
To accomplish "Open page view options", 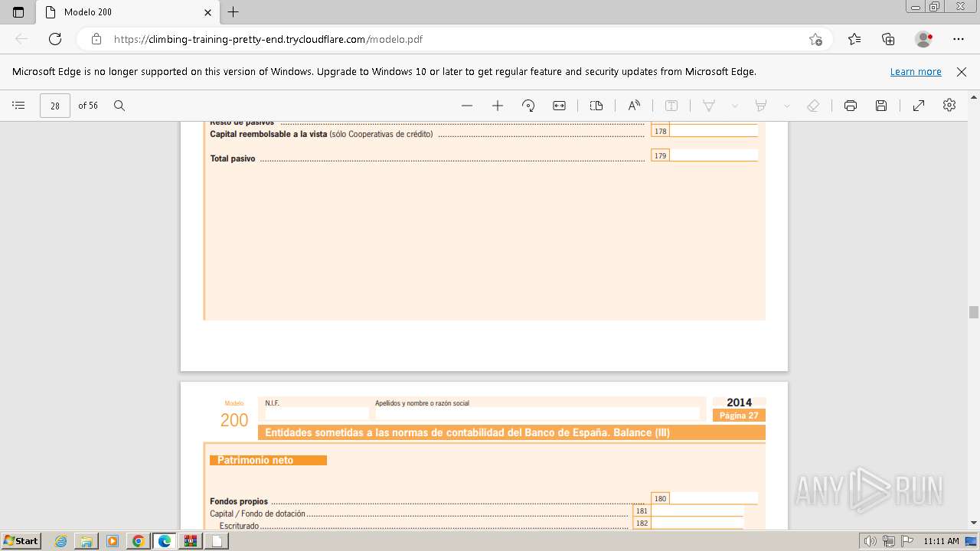I will point(596,106).
